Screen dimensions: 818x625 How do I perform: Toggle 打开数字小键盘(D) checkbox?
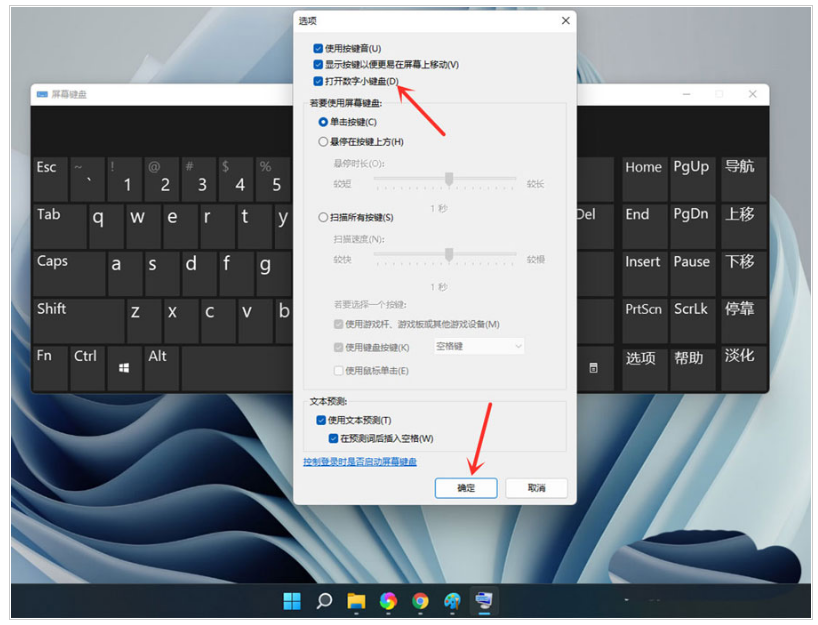(x=318, y=81)
